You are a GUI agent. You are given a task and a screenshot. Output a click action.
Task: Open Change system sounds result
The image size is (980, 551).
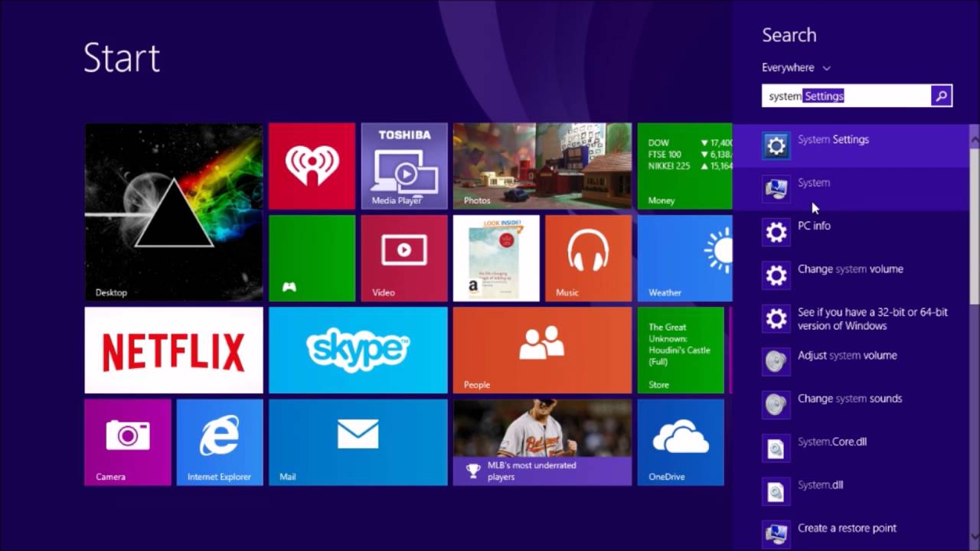click(851, 404)
